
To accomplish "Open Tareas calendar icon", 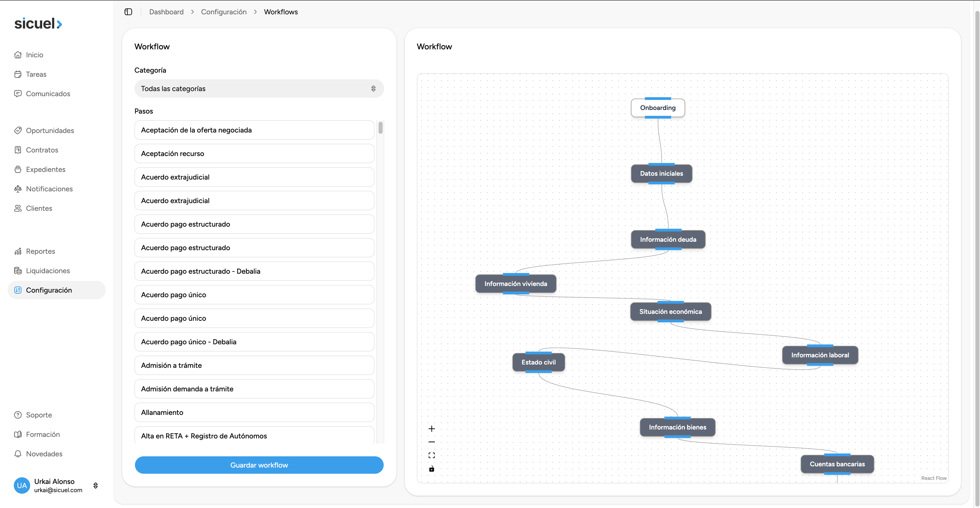I will click(x=18, y=74).
